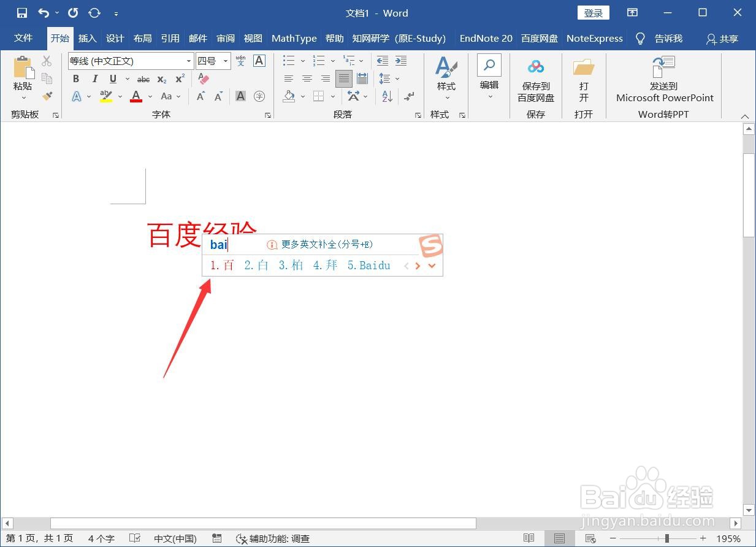Viewport: 756px width, 547px height.
Task: Increase the font size
Action: pos(200,96)
